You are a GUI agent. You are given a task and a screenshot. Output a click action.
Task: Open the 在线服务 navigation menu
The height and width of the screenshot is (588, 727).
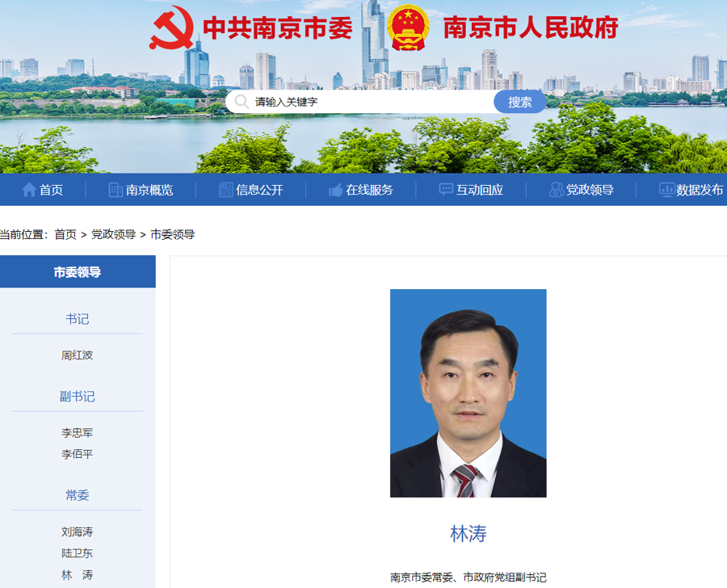click(x=369, y=190)
